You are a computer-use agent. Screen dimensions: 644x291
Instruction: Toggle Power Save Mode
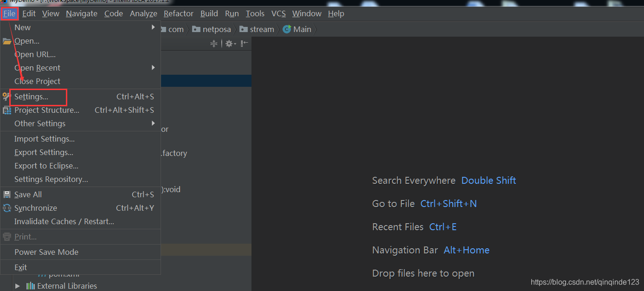click(80, 252)
